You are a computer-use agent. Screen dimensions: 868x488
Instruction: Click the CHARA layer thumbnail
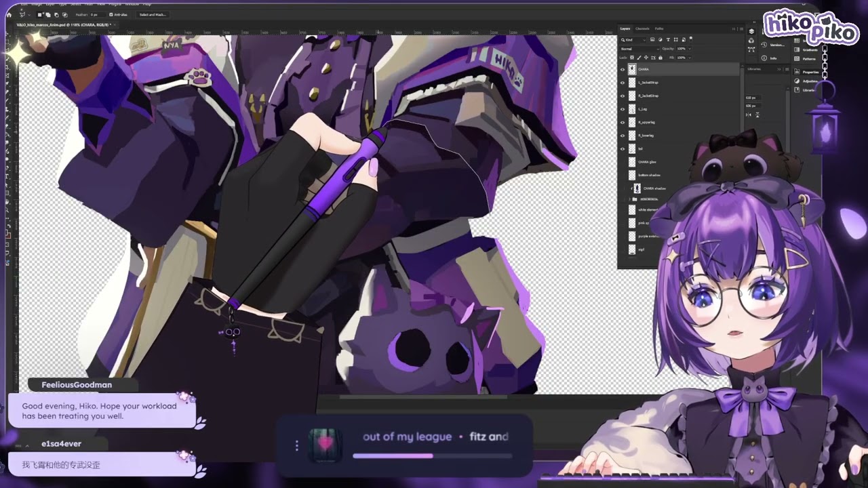632,69
